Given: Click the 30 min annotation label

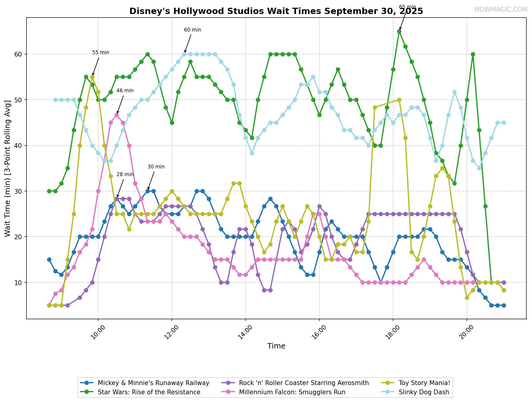Looking at the screenshot, I should [156, 167].
